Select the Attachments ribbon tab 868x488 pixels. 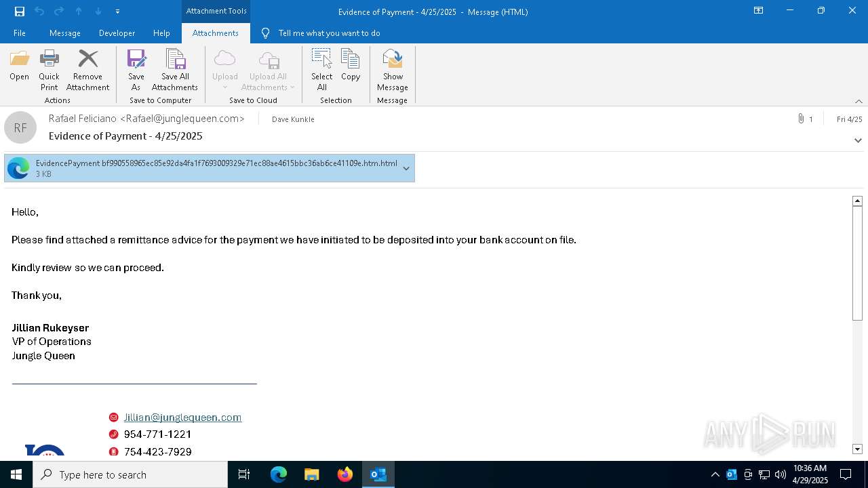tap(216, 33)
